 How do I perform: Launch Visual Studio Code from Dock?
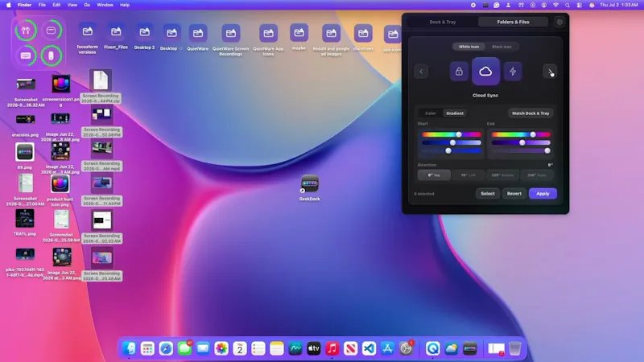click(369, 348)
